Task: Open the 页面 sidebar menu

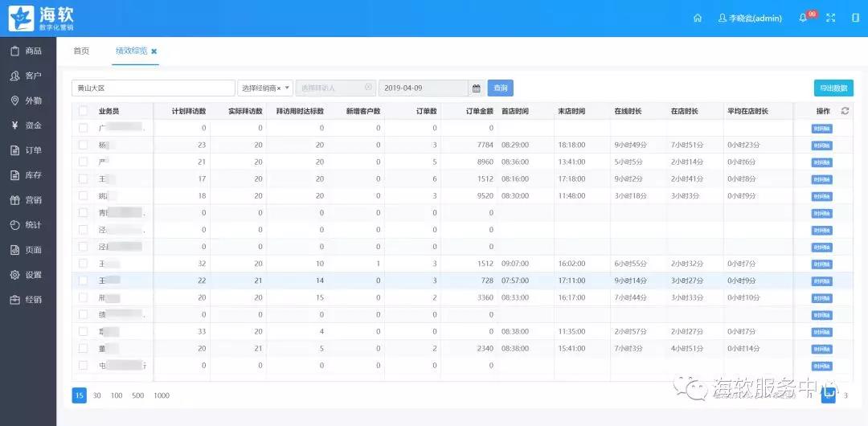Action: (x=27, y=250)
